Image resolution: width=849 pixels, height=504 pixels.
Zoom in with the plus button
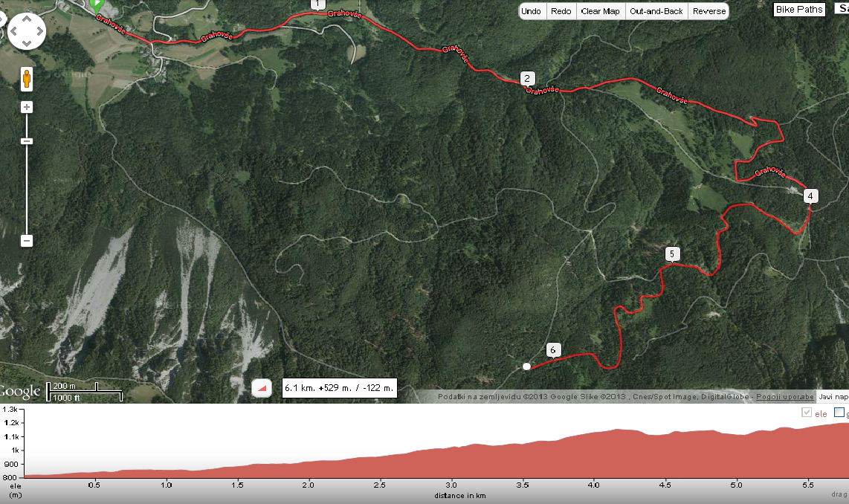(27, 107)
